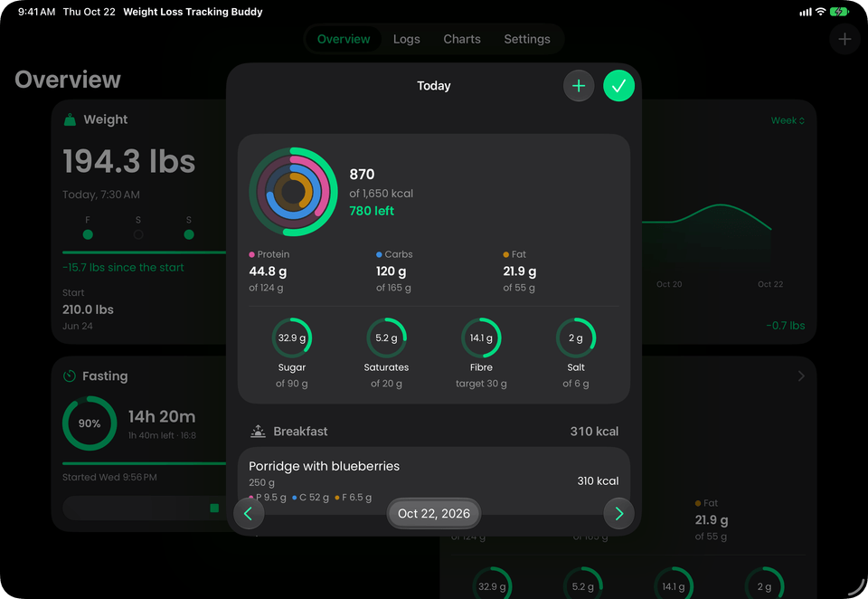Tap the Start 210.0 lbs value
868x599 pixels.
click(88, 309)
